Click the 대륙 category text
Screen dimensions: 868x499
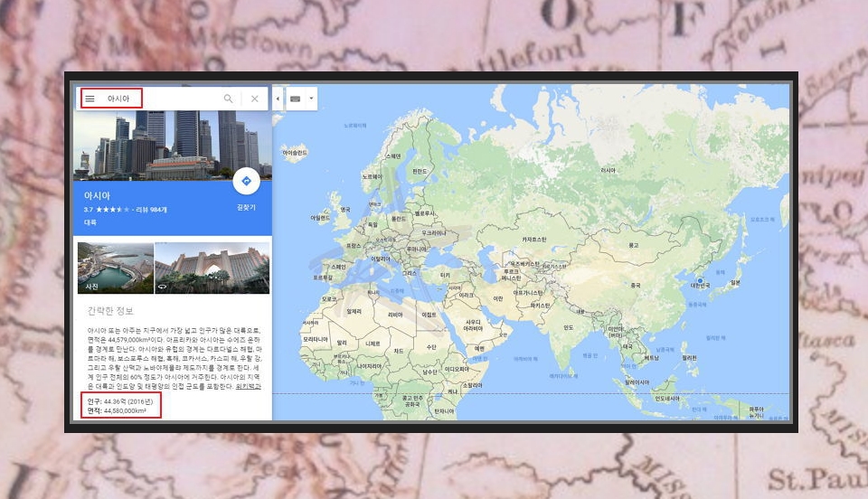point(90,222)
